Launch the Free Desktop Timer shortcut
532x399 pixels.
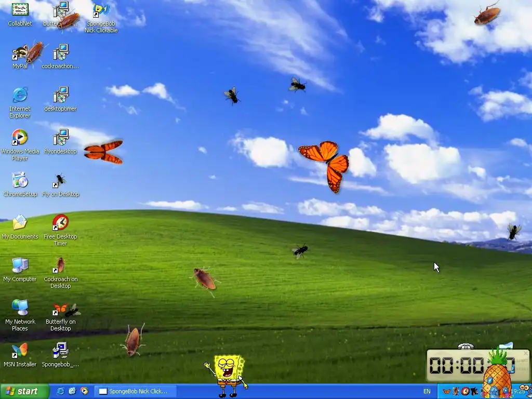(x=60, y=230)
